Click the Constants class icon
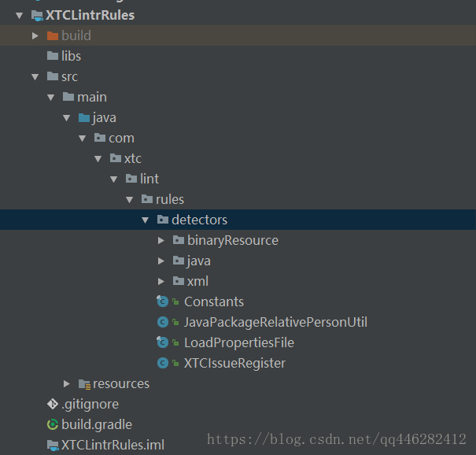 click(x=163, y=301)
